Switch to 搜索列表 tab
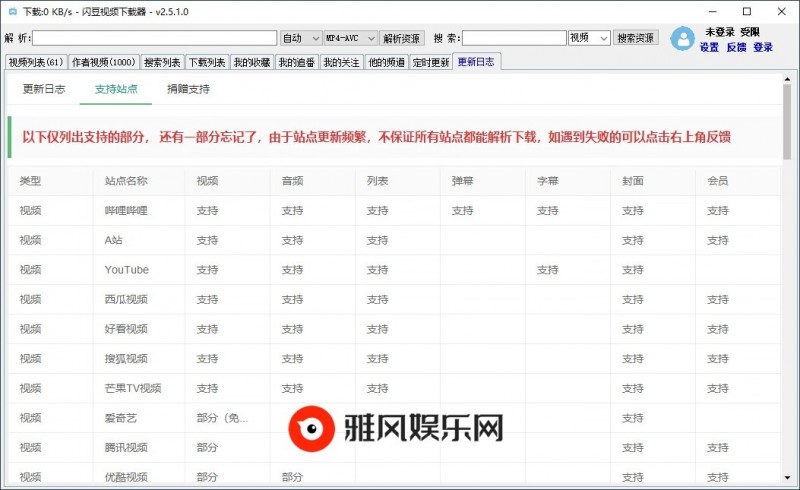The width and height of the screenshot is (800, 490). coord(162,62)
